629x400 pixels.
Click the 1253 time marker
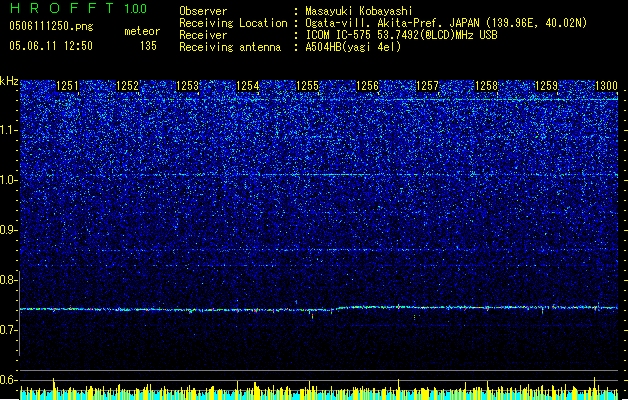(187, 86)
